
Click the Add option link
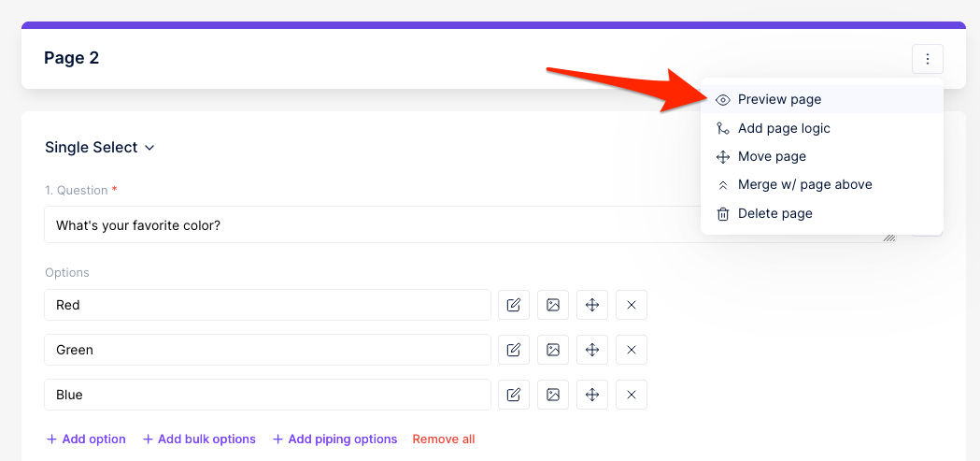click(86, 439)
